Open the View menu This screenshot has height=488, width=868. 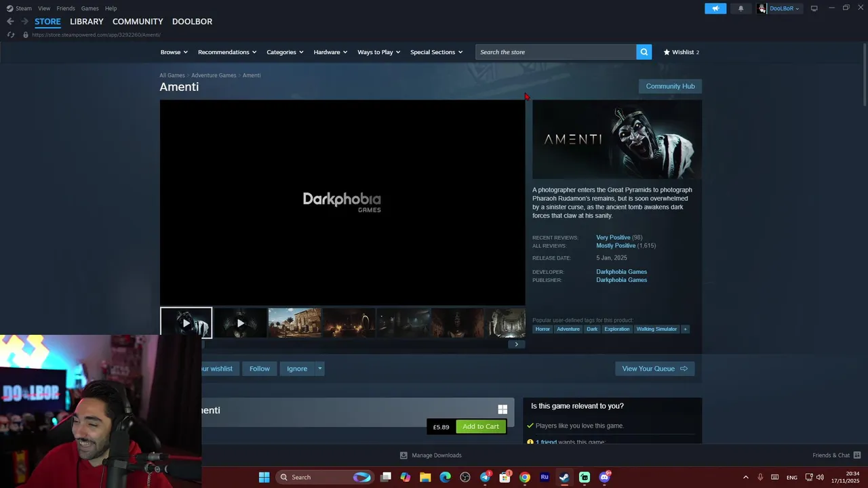pos(44,8)
